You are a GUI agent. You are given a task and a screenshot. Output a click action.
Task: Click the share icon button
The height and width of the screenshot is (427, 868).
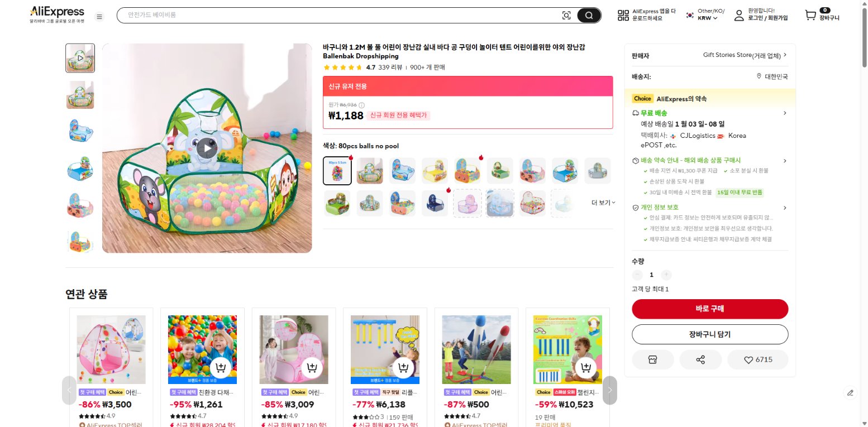click(x=700, y=360)
